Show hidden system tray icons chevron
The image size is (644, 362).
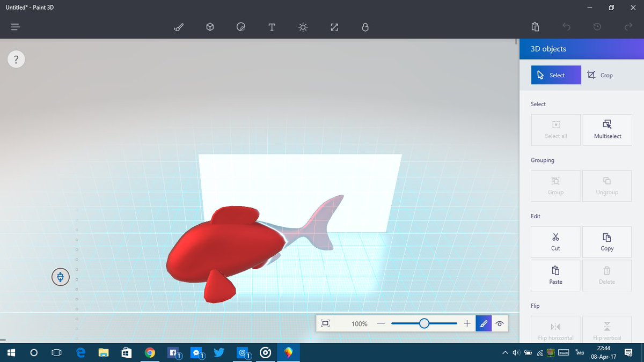(505, 353)
